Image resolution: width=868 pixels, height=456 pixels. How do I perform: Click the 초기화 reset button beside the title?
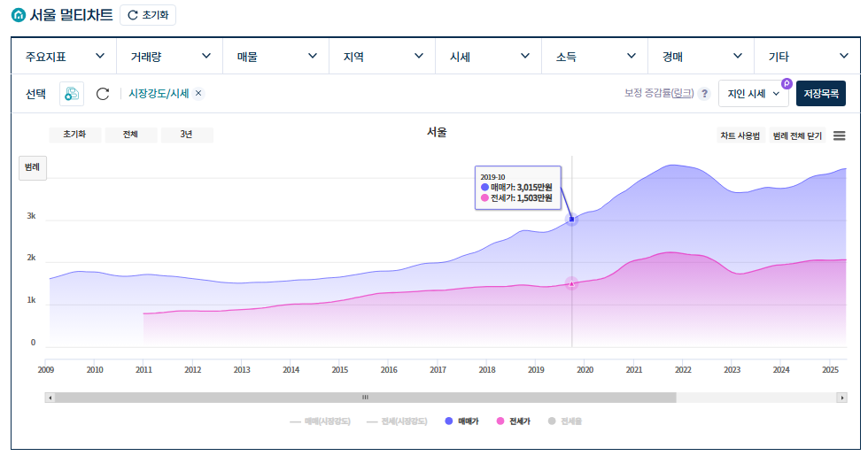[x=148, y=15]
